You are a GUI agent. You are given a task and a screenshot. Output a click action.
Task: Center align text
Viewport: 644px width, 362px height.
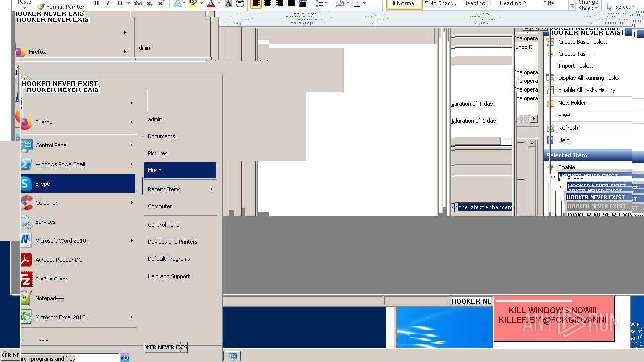268,3
